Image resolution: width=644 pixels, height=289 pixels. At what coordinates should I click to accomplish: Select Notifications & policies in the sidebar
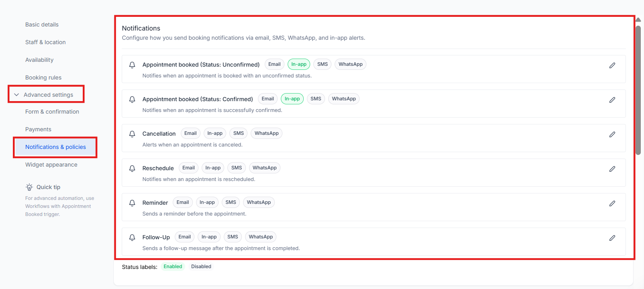coord(55,147)
